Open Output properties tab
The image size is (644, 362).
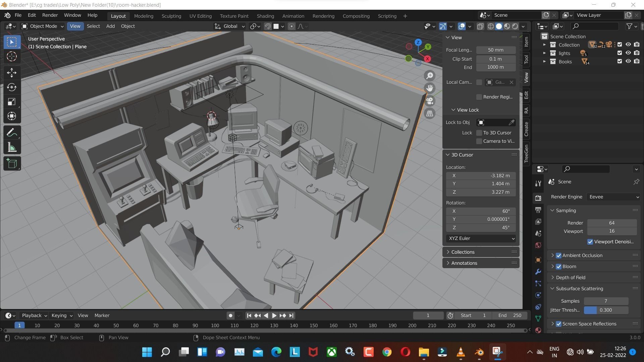click(538, 210)
